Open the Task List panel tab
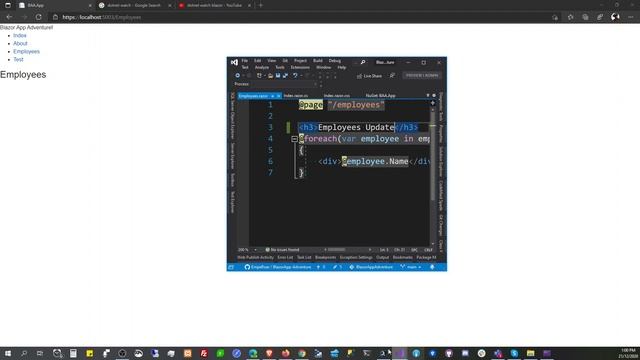The height and width of the screenshot is (360, 640). (x=304, y=258)
